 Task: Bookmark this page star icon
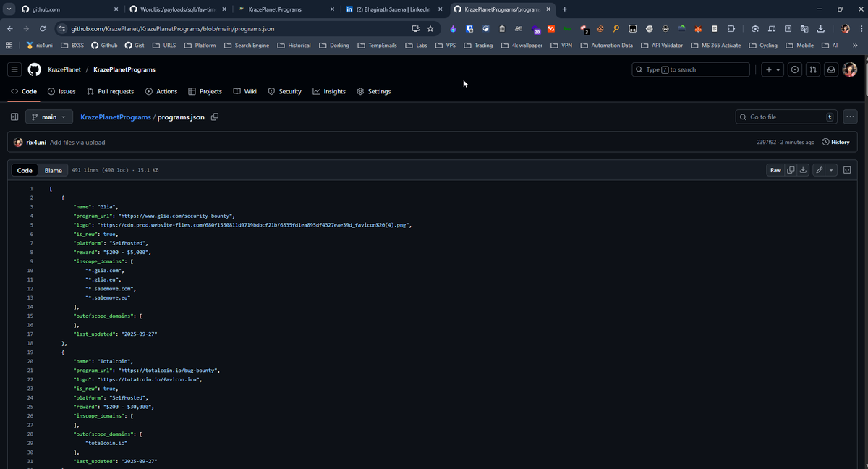(430, 28)
